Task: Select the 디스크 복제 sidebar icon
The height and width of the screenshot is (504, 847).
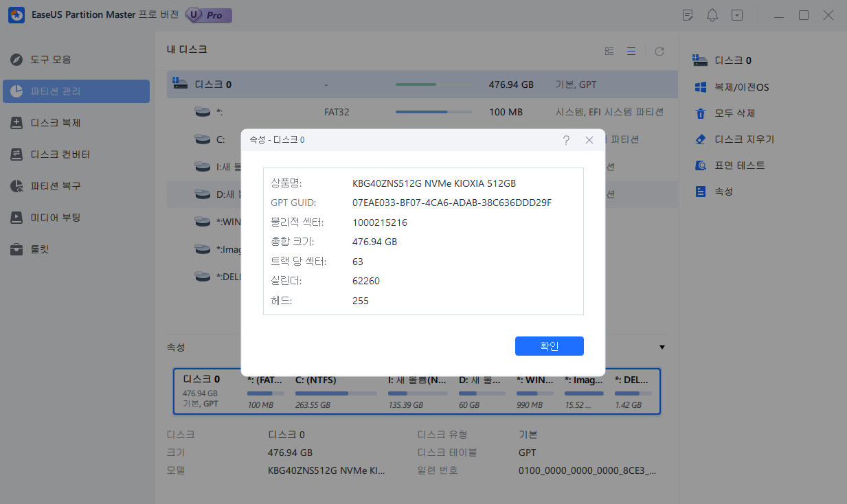Action: tap(76, 122)
